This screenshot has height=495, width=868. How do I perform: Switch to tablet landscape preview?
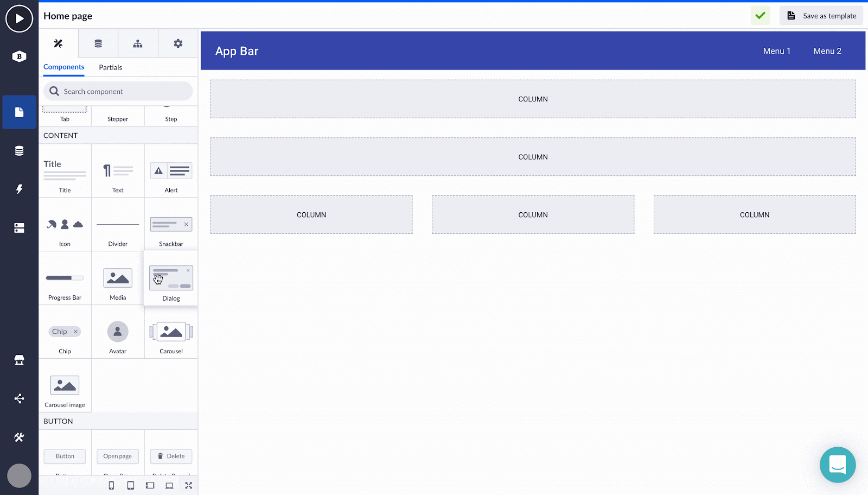tap(150, 485)
